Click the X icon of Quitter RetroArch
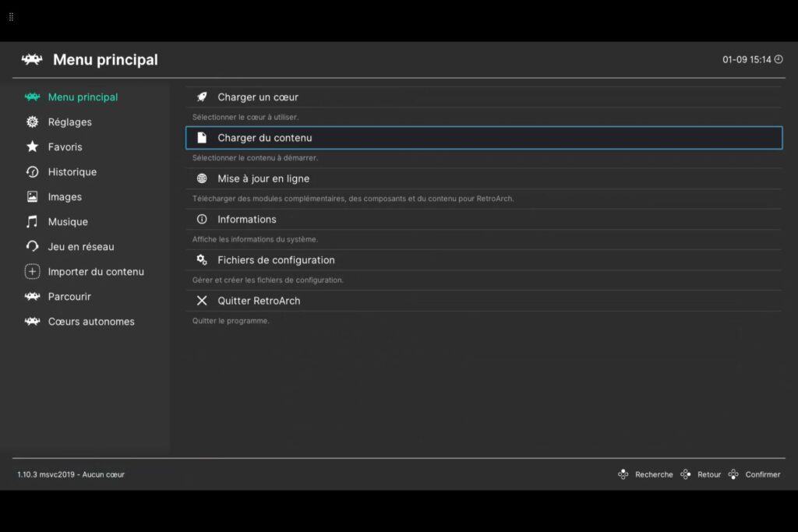Screen dimensions: 798x532 click(202, 301)
